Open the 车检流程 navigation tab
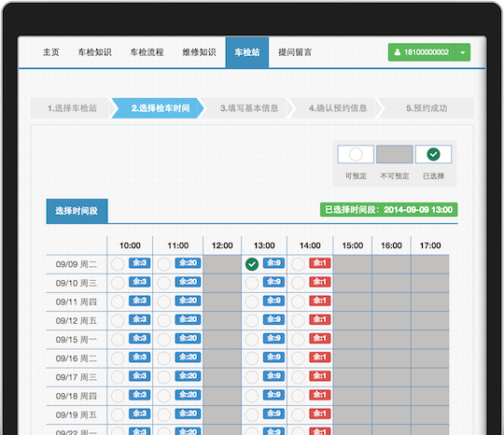Image resolution: width=504 pixels, height=435 pixels. click(x=147, y=52)
